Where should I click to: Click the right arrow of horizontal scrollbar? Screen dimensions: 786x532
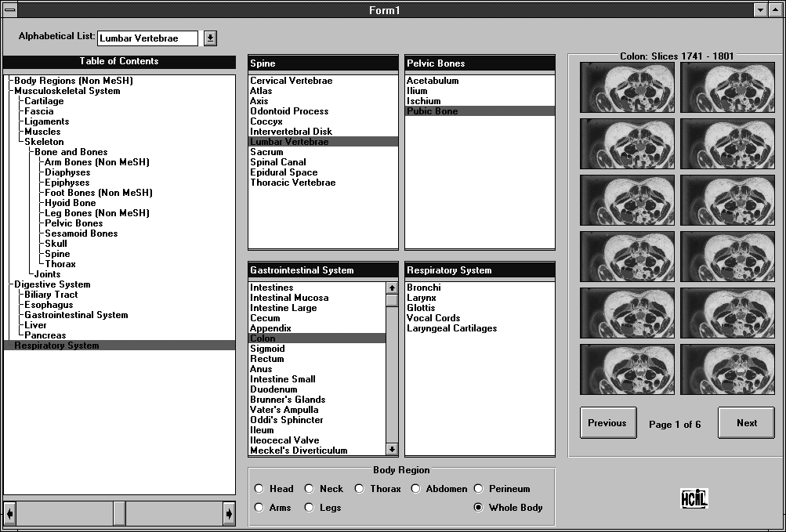[228, 513]
